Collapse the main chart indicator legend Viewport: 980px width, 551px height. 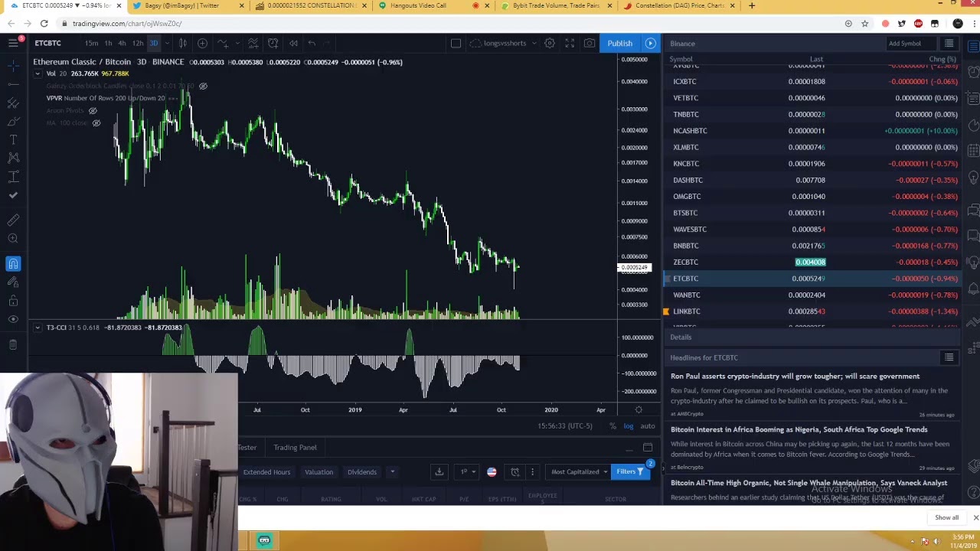point(37,73)
